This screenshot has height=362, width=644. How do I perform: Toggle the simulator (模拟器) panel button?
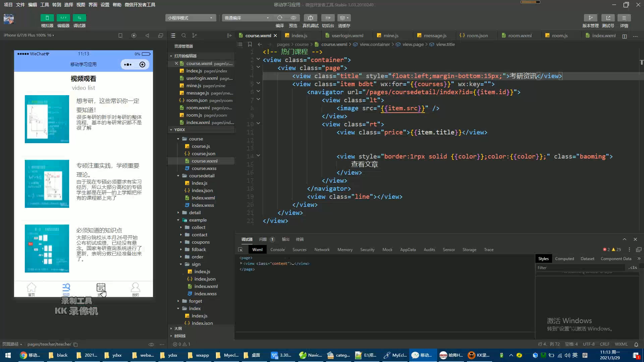tap(47, 18)
